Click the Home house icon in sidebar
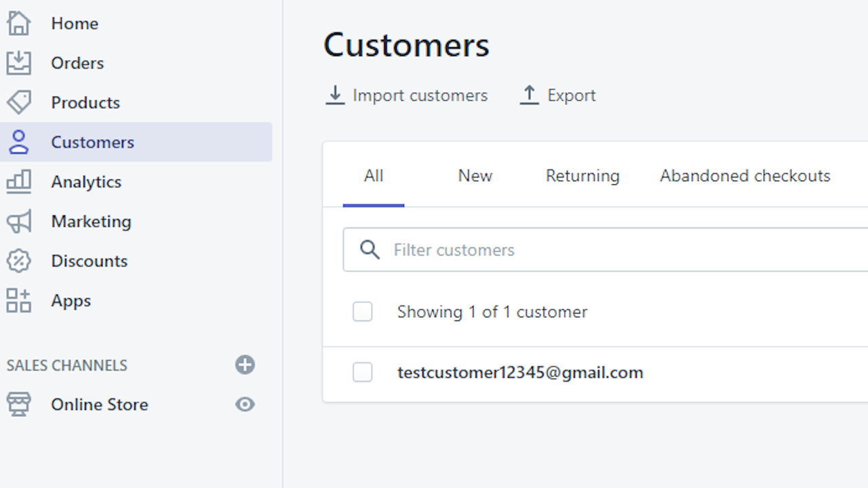 (18, 22)
